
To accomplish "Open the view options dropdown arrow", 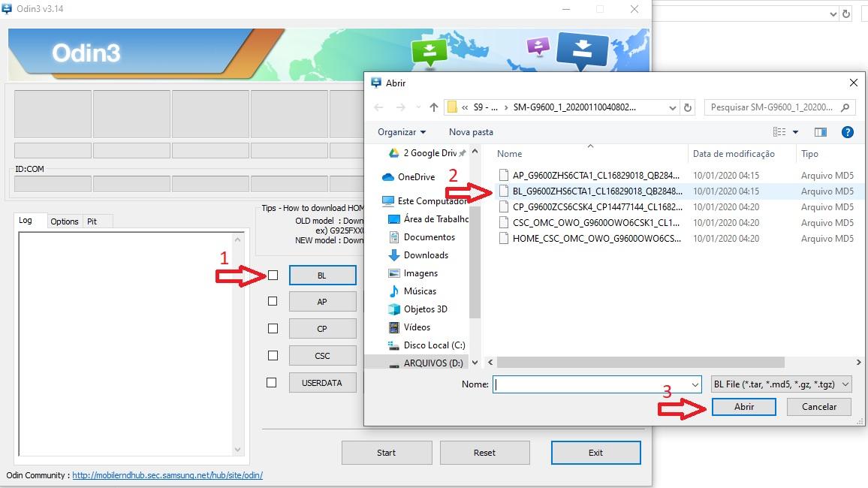I will click(795, 131).
